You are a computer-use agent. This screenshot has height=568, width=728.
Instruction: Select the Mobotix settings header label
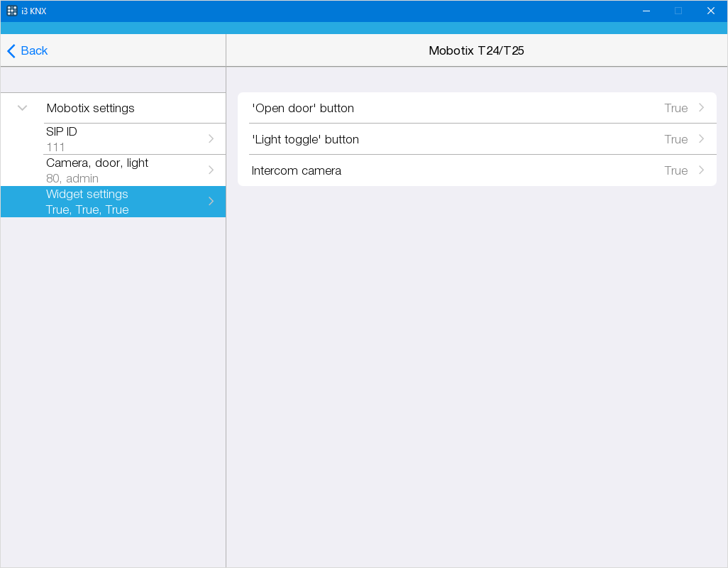click(90, 108)
